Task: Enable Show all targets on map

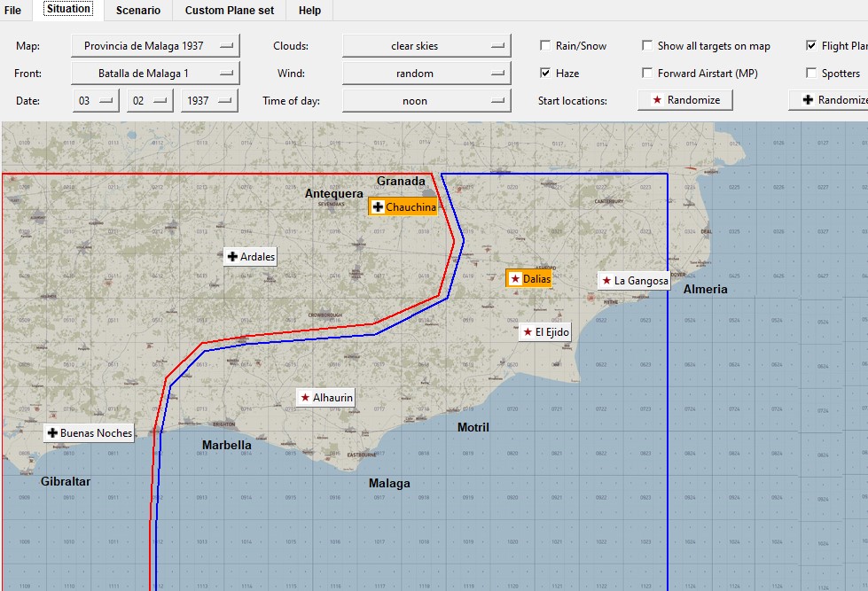Action: coord(648,44)
